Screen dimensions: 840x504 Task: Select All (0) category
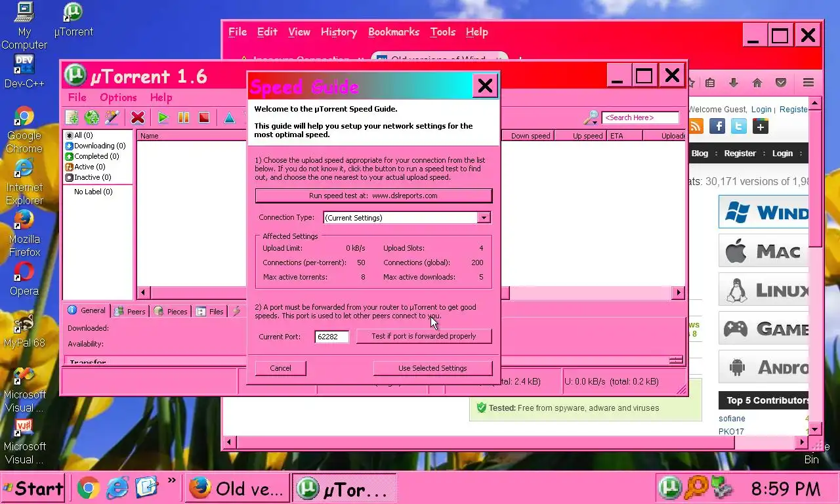click(79, 135)
